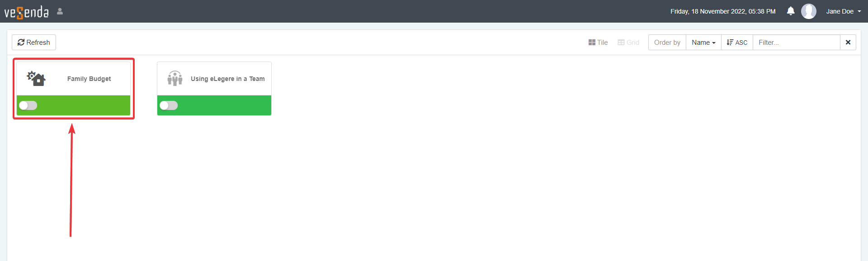The height and width of the screenshot is (261, 868).
Task: Toggle ASC sort direction
Action: tap(737, 43)
